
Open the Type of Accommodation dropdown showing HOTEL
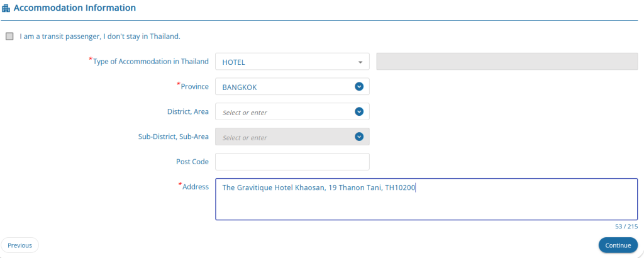point(292,62)
